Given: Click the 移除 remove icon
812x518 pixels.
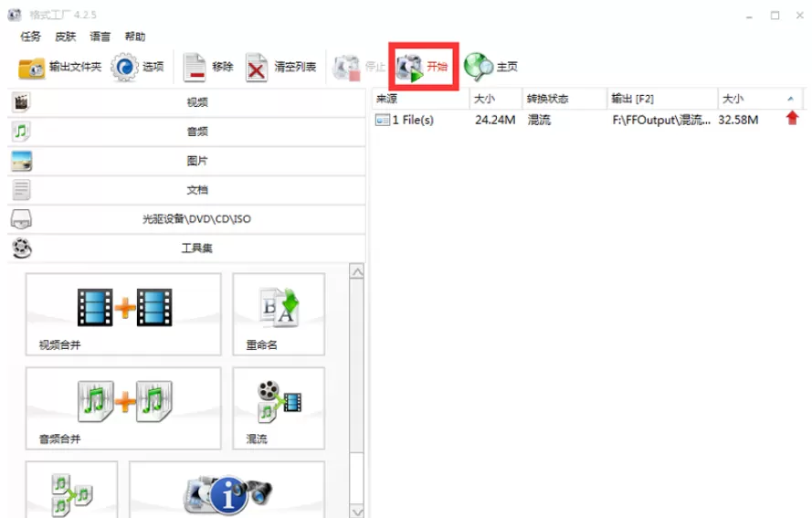Looking at the screenshot, I should coord(195,68).
